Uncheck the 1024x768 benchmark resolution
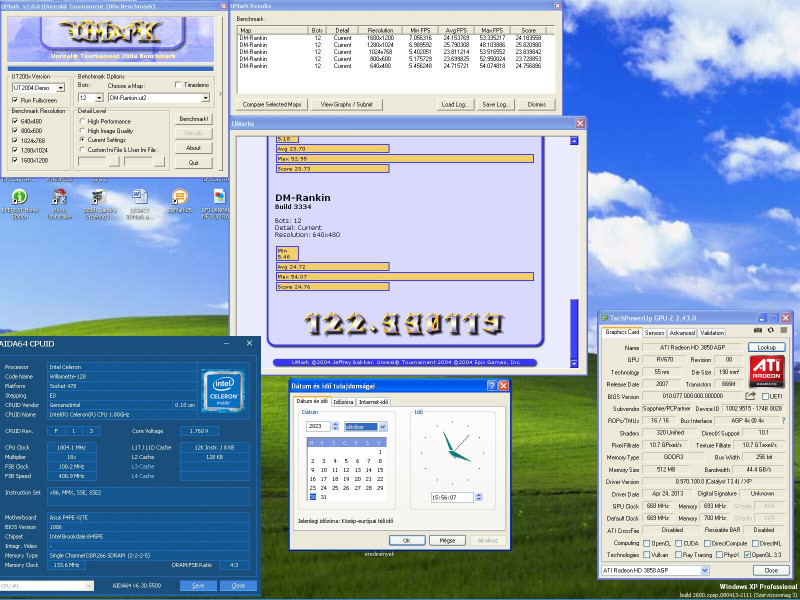Screen dimensions: 800x600 pos(15,140)
